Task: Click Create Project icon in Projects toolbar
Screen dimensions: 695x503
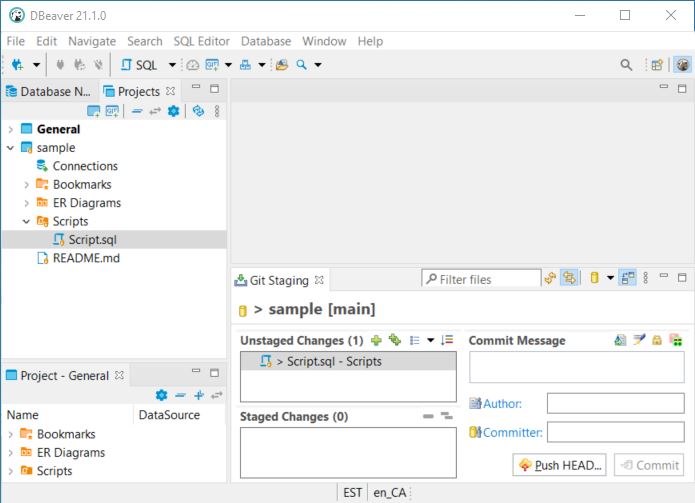Action: click(x=94, y=111)
